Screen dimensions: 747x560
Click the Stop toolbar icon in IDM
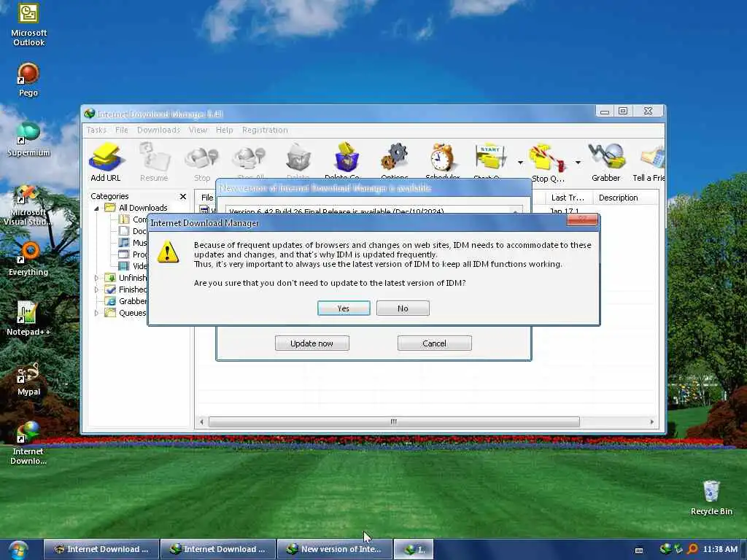pyautogui.click(x=201, y=162)
